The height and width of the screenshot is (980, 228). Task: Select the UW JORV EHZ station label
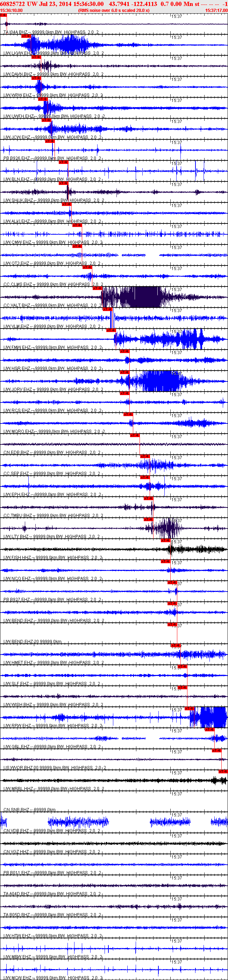(x=53, y=389)
